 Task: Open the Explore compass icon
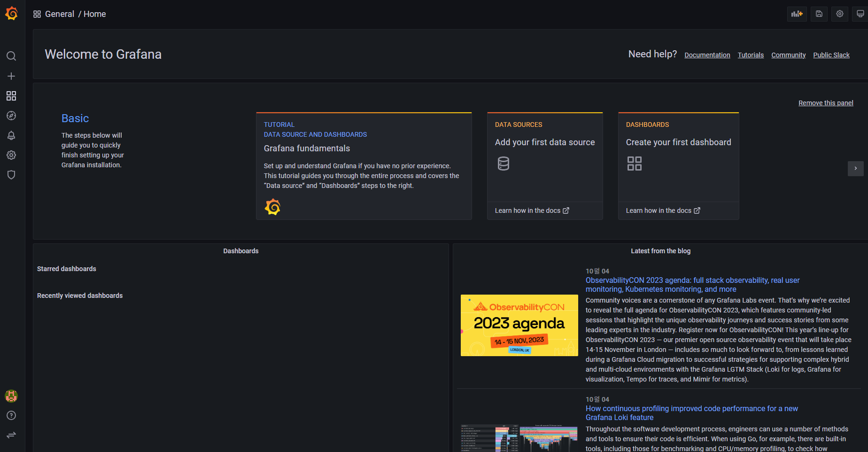(x=11, y=116)
